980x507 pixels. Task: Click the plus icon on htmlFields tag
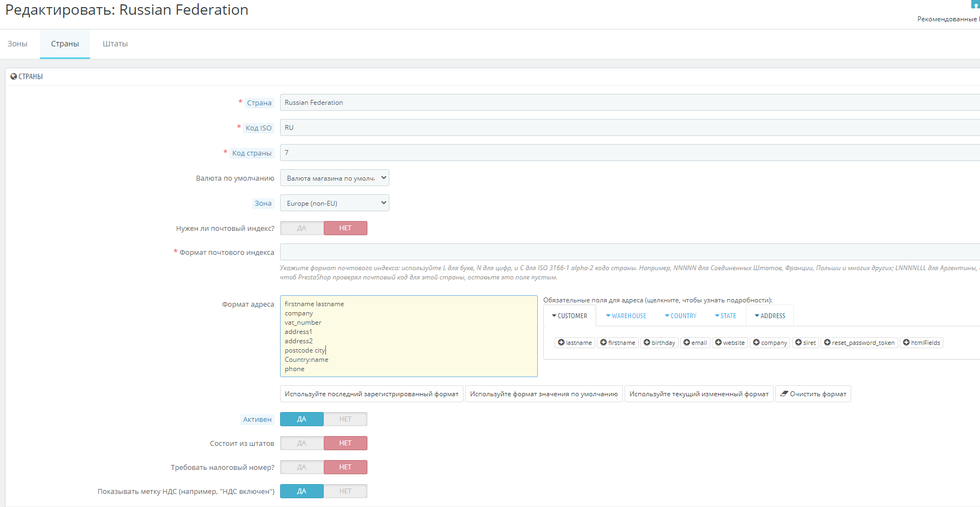pyautogui.click(x=906, y=343)
